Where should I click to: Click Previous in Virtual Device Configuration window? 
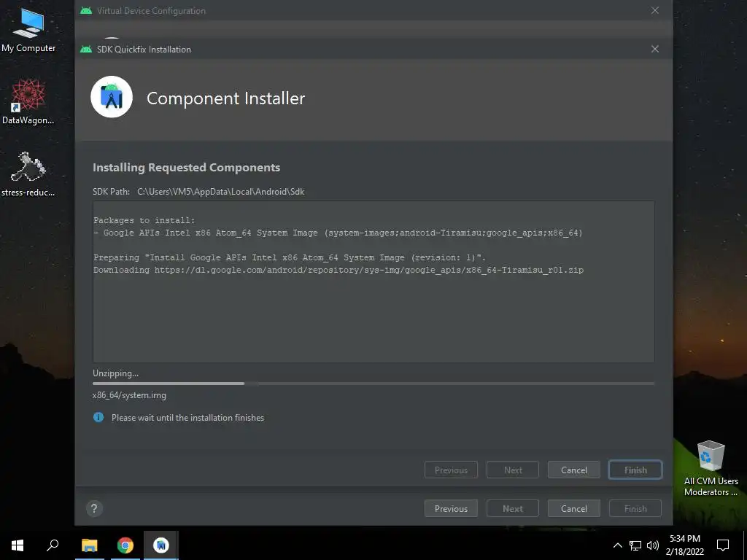coord(451,508)
